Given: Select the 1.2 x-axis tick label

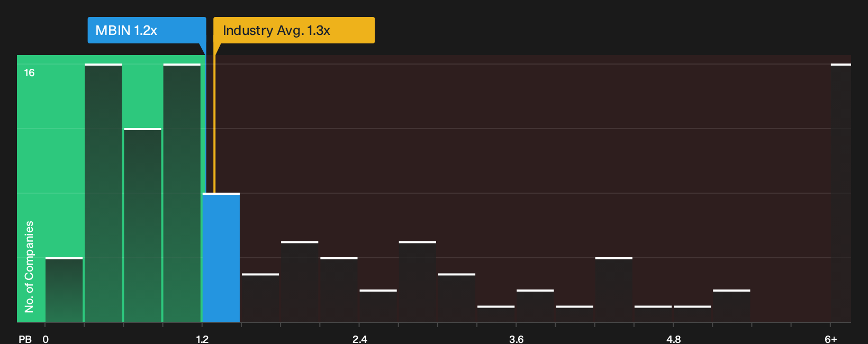Looking at the screenshot, I should coord(202,339).
